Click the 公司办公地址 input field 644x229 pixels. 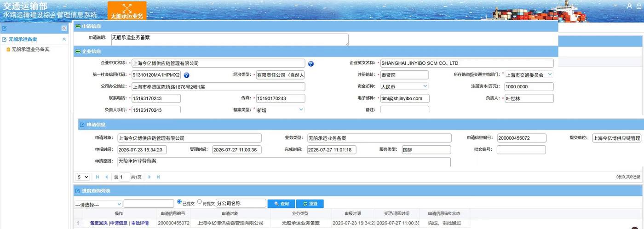coord(218,86)
